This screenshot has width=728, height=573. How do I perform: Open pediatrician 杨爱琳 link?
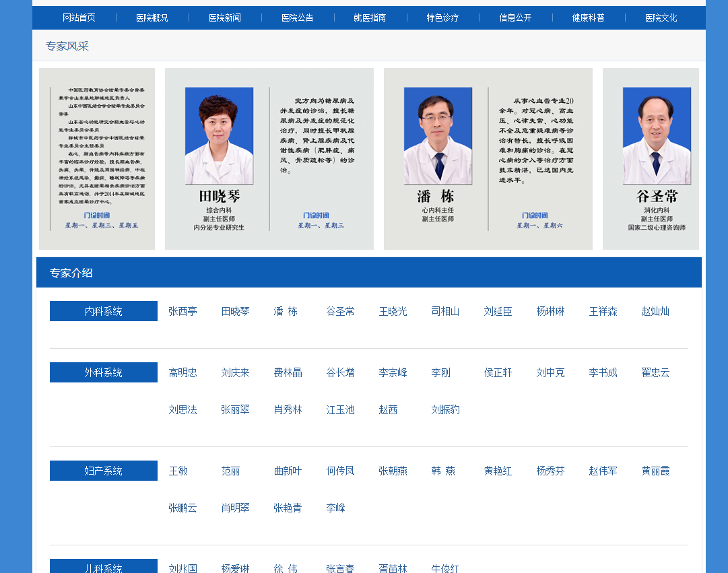click(236, 568)
